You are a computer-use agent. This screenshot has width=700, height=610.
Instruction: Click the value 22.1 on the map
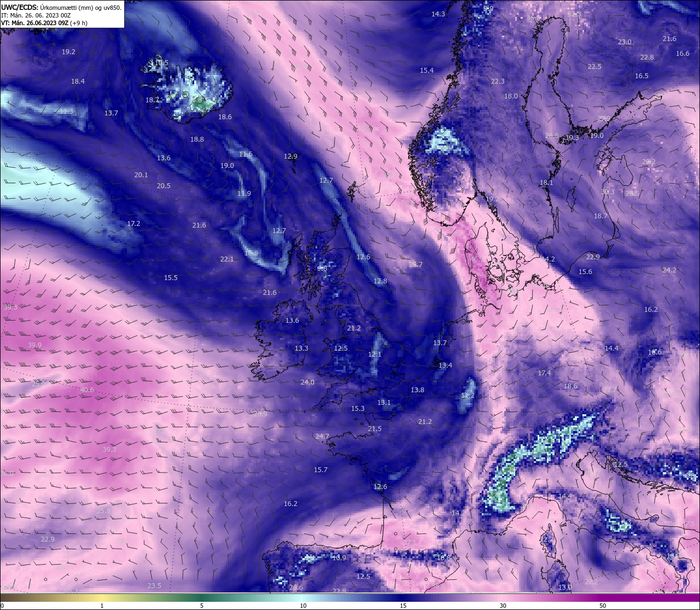coord(227,259)
